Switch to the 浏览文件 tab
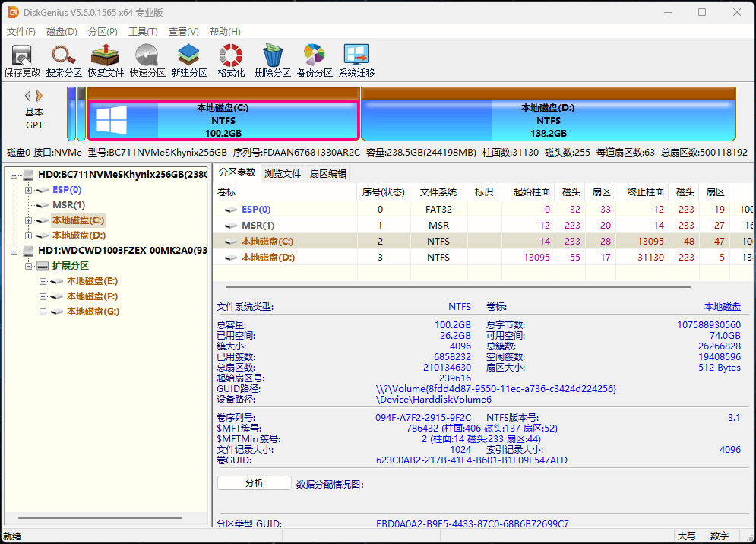This screenshot has height=544, width=756. (283, 174)
